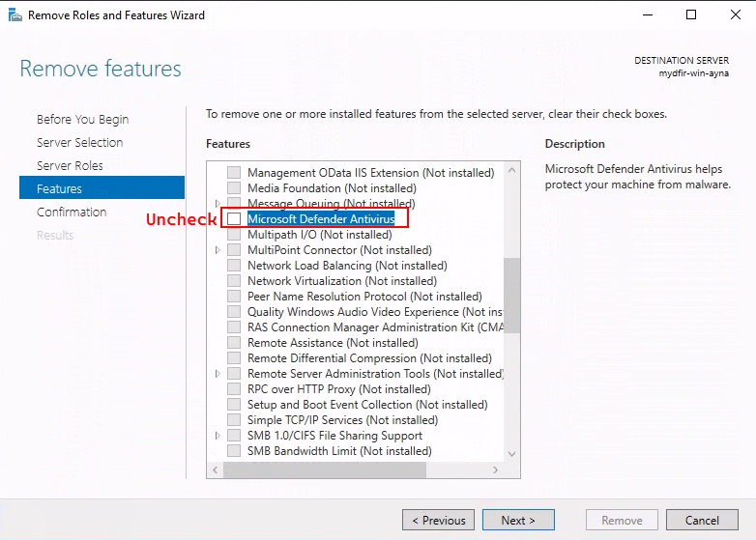
Task: Click the scroll down arrow in features list
Action: (512, 454)
